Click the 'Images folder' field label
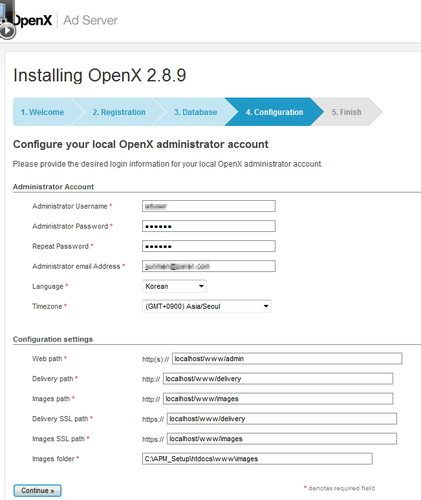This screenshot has height=500, width=421. pyautogui.click(x=53, y=459)
